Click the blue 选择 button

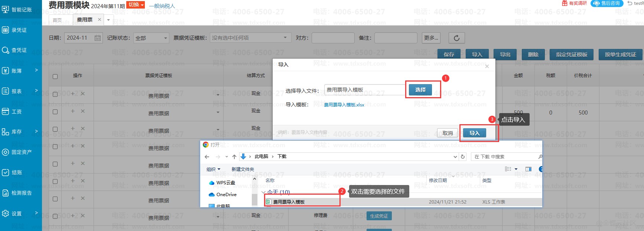(x=420, y=90)
